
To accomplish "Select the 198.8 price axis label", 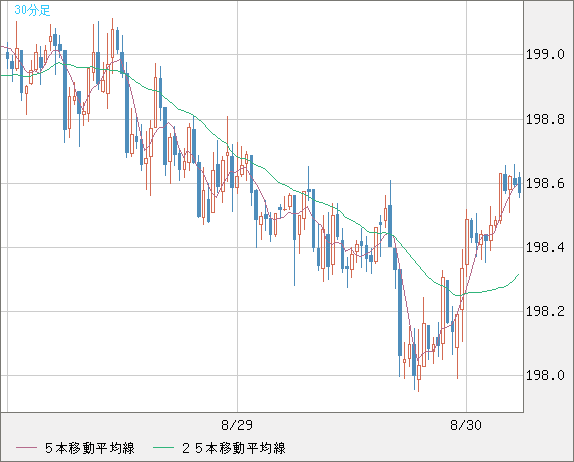I will coord(545,119).
